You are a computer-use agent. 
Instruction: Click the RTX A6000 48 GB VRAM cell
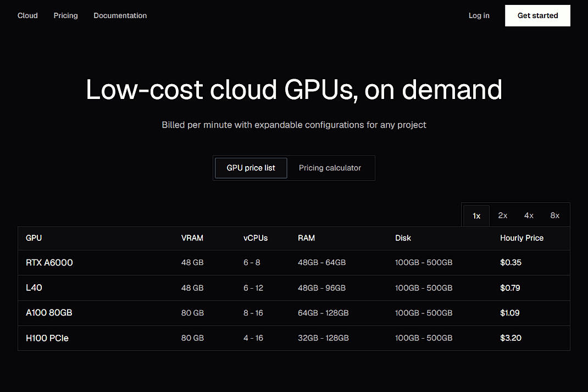coord(192,263)
